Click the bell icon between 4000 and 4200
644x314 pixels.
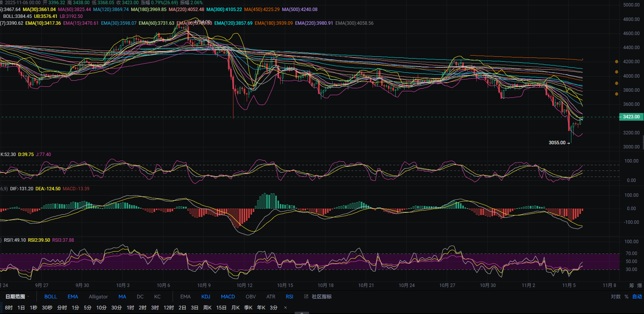616,72
